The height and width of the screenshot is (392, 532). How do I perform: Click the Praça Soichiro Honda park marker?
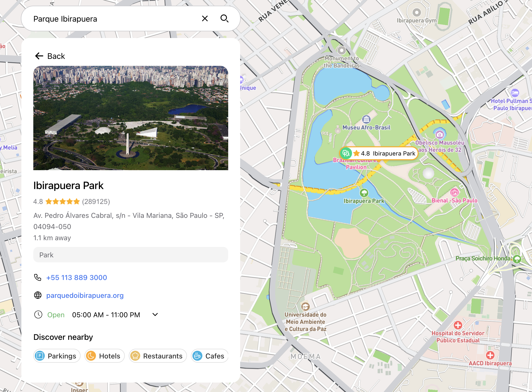(x=517, y=259)
